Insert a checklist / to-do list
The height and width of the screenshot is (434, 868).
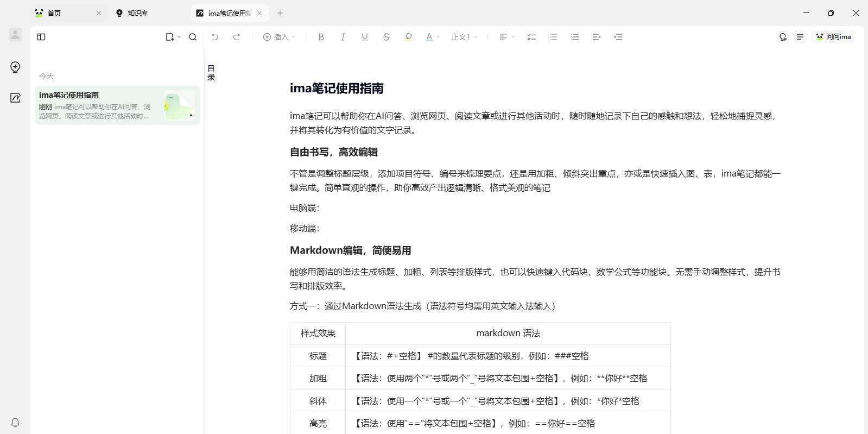coord(531,37)
